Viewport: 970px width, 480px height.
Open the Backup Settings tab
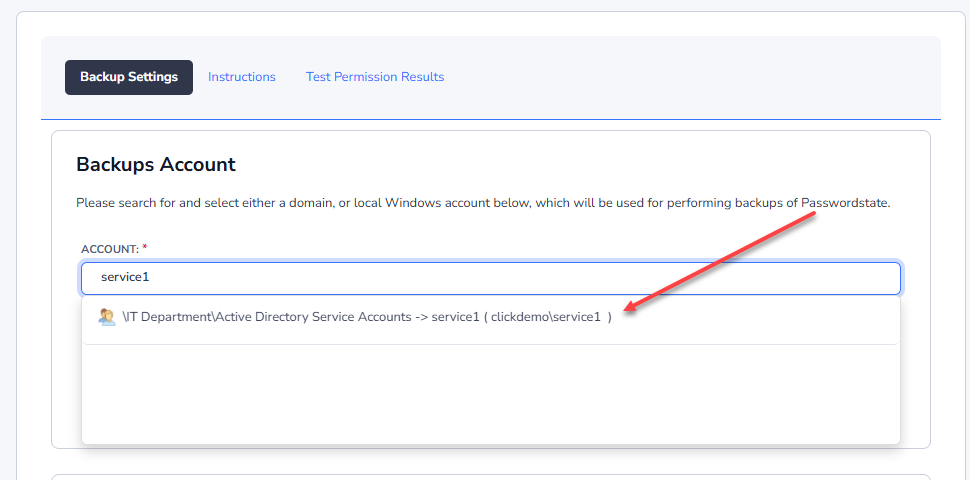tap(129, 77)
